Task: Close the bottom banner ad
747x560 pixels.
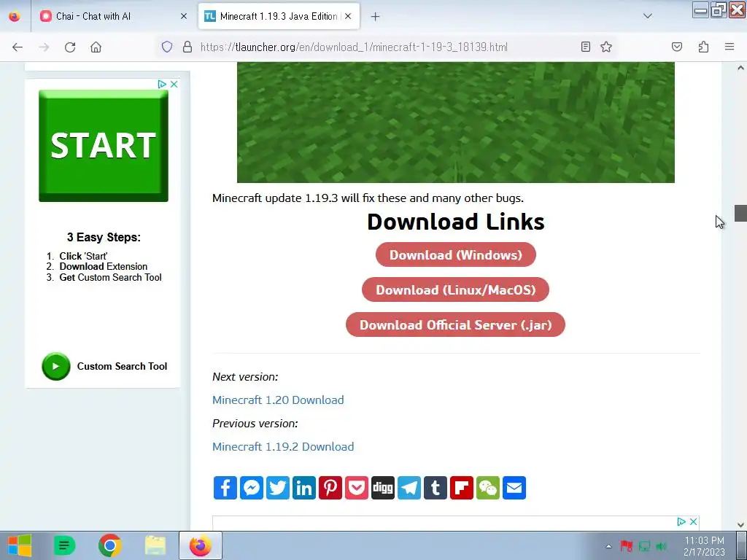Action: point(694,522)
